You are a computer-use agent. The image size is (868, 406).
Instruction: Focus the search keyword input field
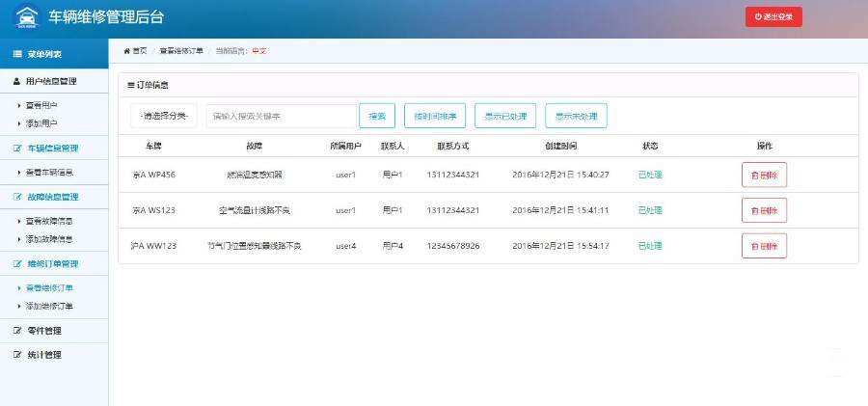pyautogui.click(x=282, y=117)
